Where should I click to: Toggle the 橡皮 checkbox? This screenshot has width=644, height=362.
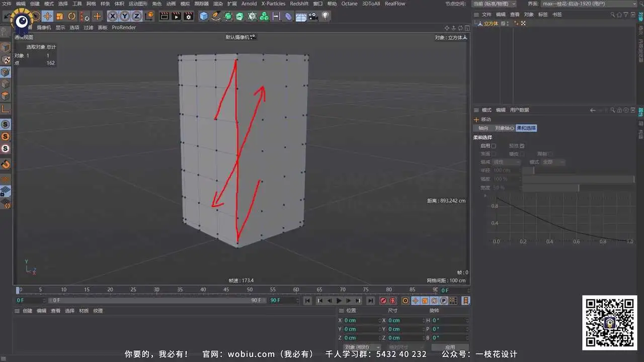click(x=522, y=154)
